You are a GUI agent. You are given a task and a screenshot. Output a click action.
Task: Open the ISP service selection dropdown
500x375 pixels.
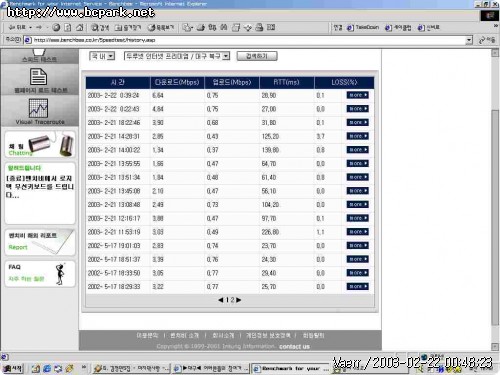click(x=177, y=56)
